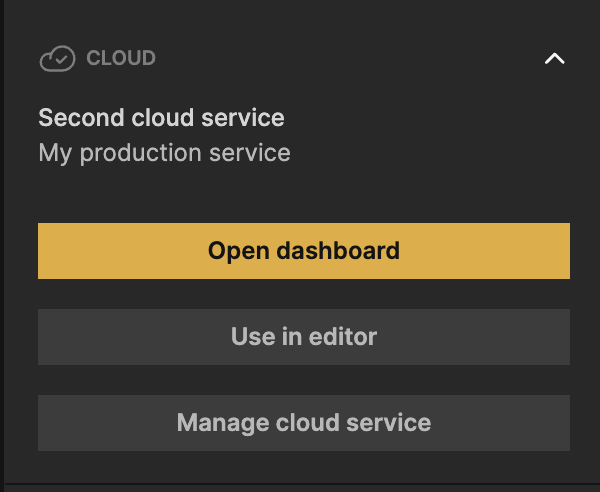Choose Use in editor for this service
Viewport: 600px width, 492px height.
[303, 336]
